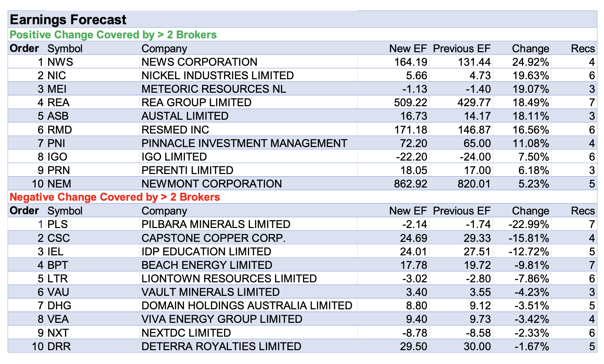Click the Earnings Forecast title cell
The height and width of the screenshot is (364, 604).
68,20
